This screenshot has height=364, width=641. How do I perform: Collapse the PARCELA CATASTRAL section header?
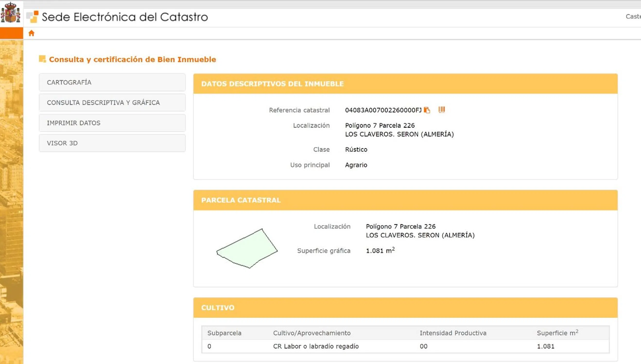tap(241, 200)
